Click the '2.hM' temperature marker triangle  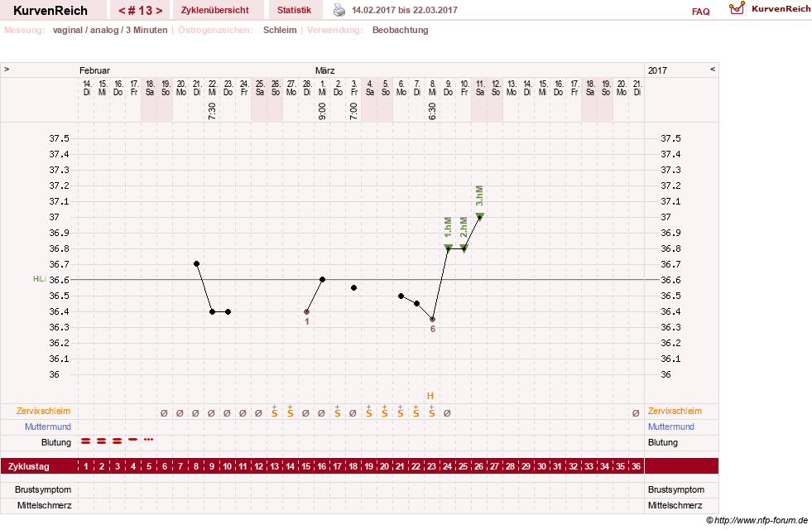pyautogui.click(x=464, y=247)
